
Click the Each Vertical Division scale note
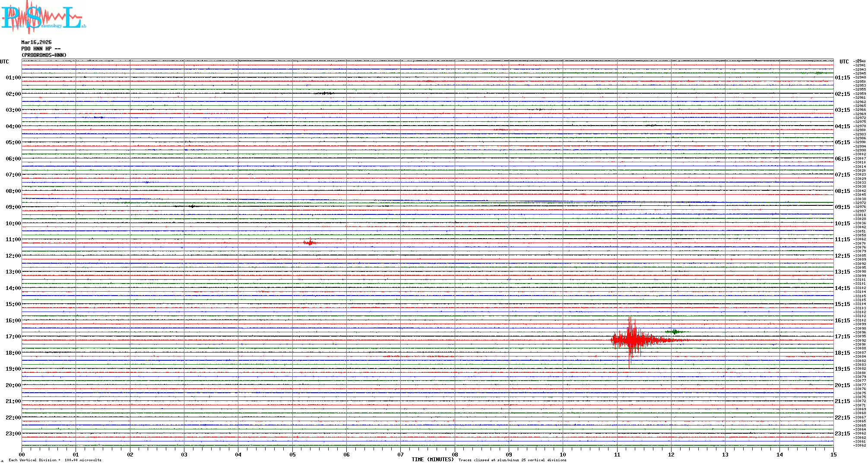pos(55,460)
